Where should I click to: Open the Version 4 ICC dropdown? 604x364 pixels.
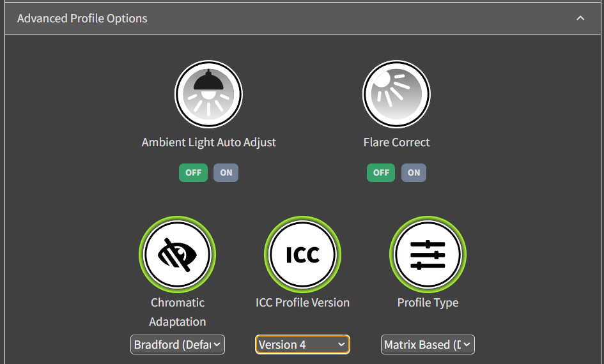302,345
